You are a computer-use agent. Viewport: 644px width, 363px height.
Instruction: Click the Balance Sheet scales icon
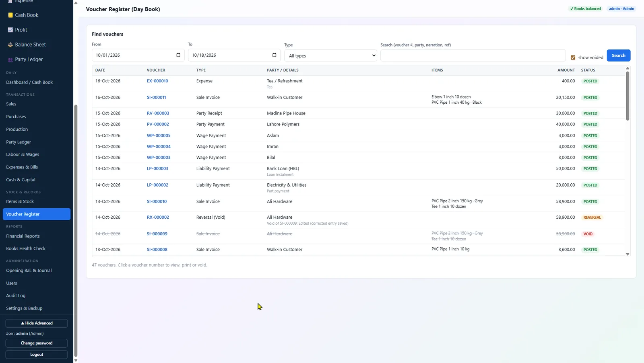coord(10,45)
